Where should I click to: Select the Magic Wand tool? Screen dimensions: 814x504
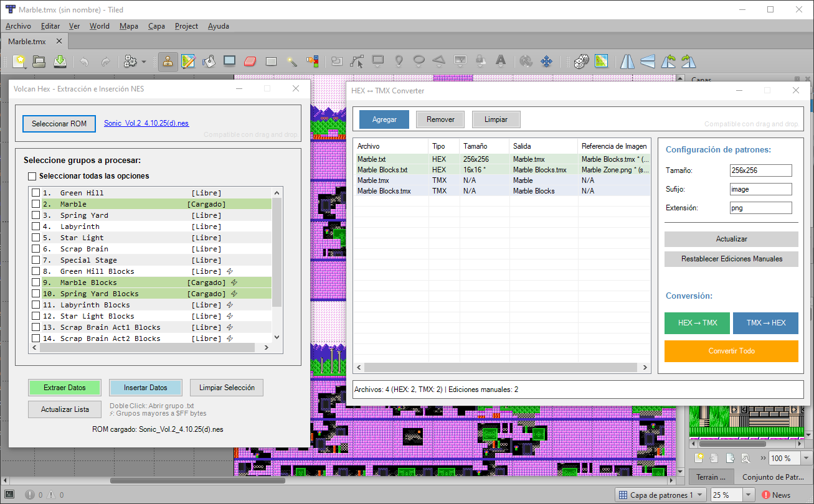pyautogui.click(x=291, y=61)
